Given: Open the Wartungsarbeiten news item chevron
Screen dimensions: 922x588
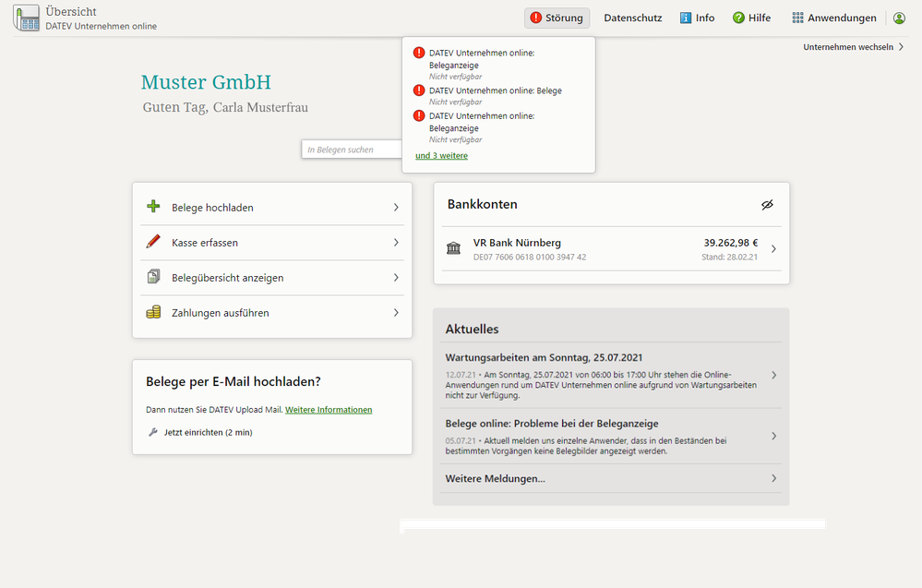Looking at the screenshot, I should [773, 375].
